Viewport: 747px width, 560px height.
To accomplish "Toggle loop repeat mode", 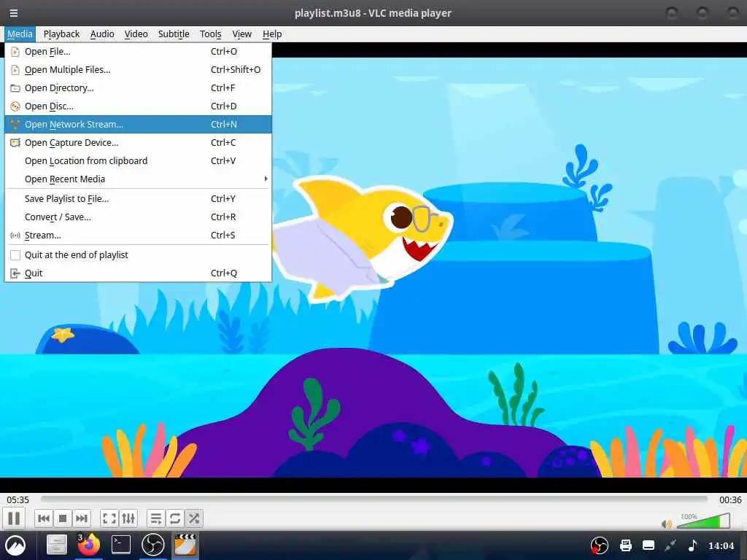I will (175, 518).
